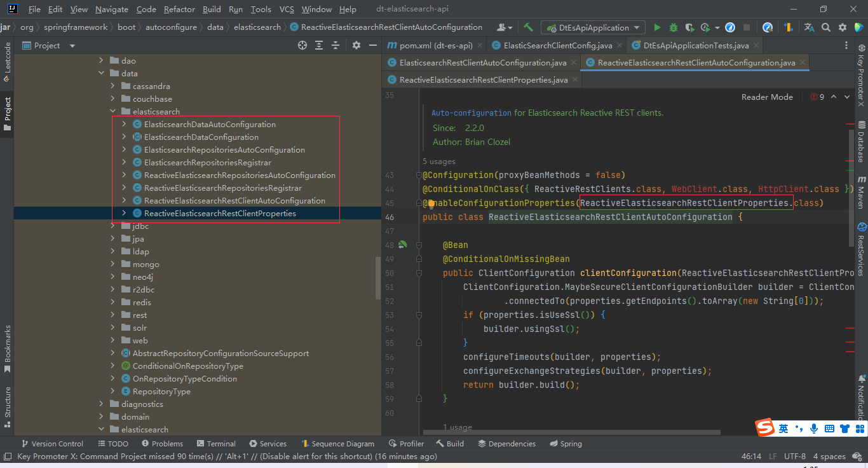The image size is (868, 468).
Task: Click the gutter bean icon at line 48
Action: tap(402, 244)
